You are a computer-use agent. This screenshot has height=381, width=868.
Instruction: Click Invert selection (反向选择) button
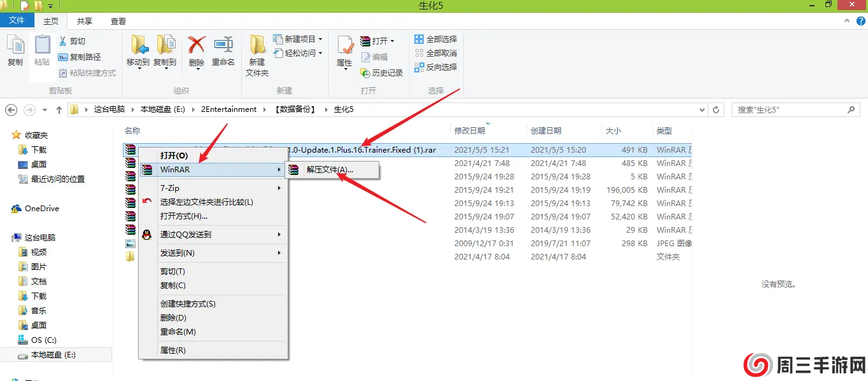435,67
